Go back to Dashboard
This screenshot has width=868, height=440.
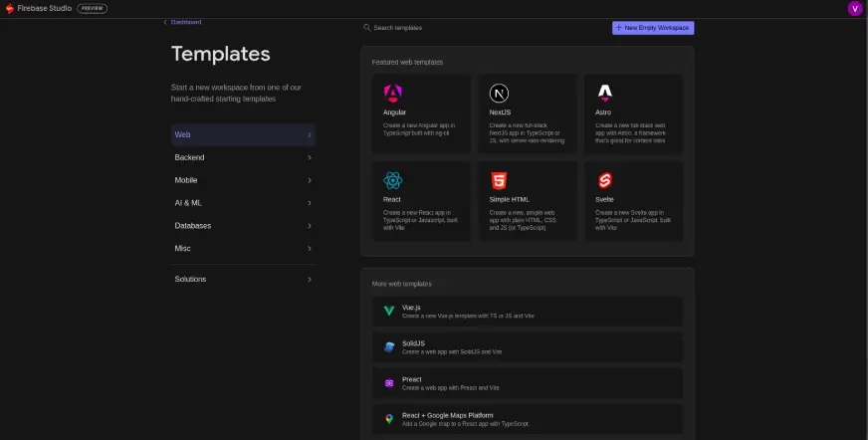(x=183, y=22)
